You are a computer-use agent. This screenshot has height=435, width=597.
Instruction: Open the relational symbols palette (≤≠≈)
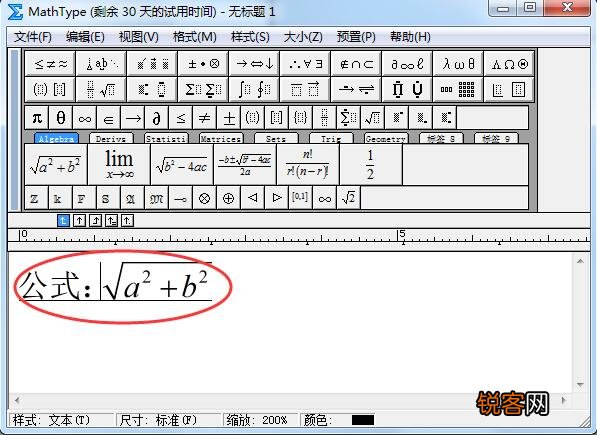pos(50,64)
